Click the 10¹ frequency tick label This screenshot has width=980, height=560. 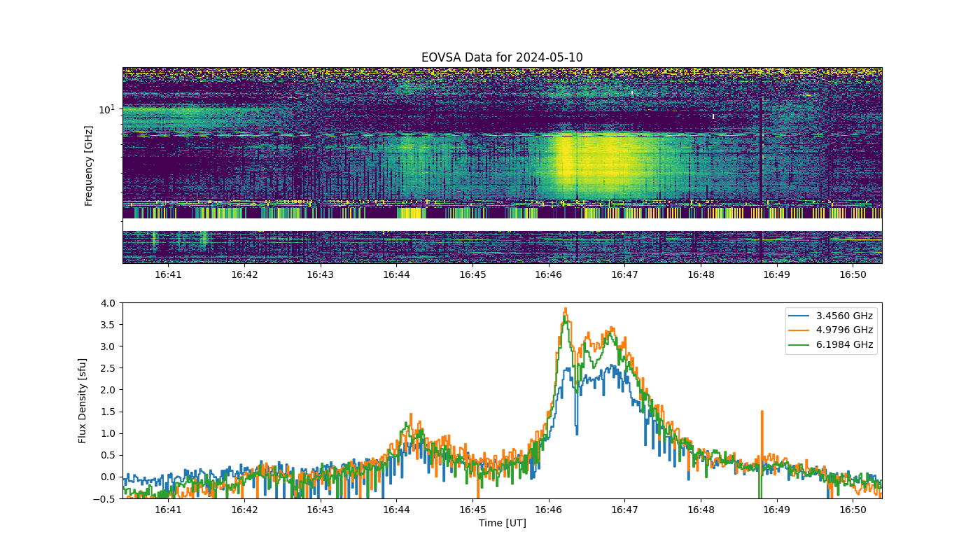106,109
